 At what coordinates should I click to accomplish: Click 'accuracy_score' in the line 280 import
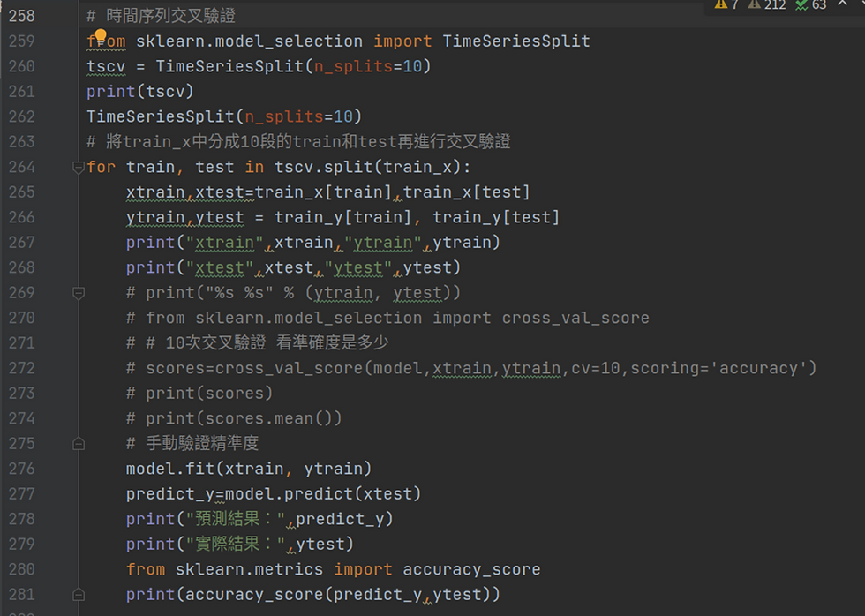pos(471,569)
